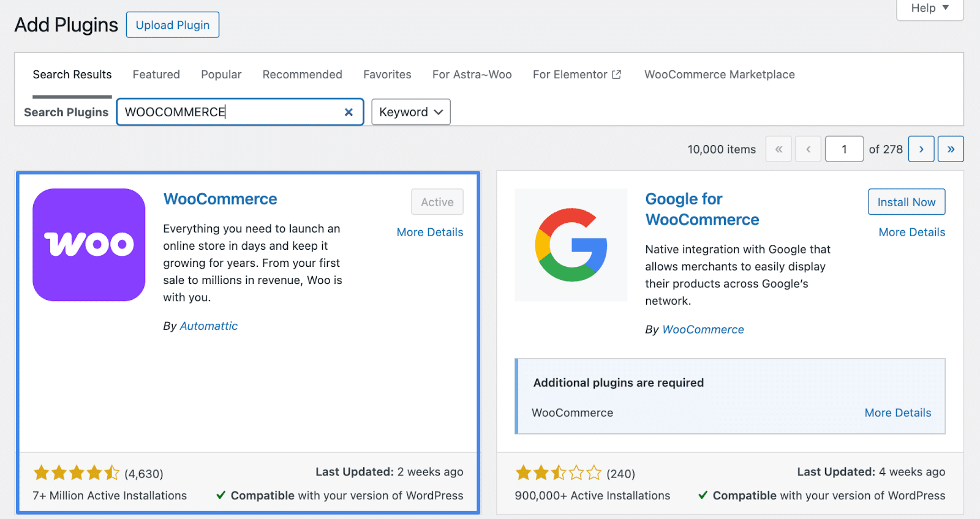The width and height of the screenshot is (980, 519).
Task: Click the 'Add Plugins' page heading
Action: coord(66,25)
